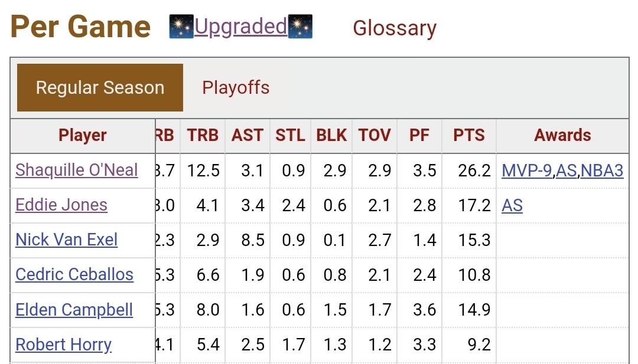The width and height of the screenshot is (638, 364).
Task: Click the Player column header
Action: pyautogui.click(x=83, y=135)
